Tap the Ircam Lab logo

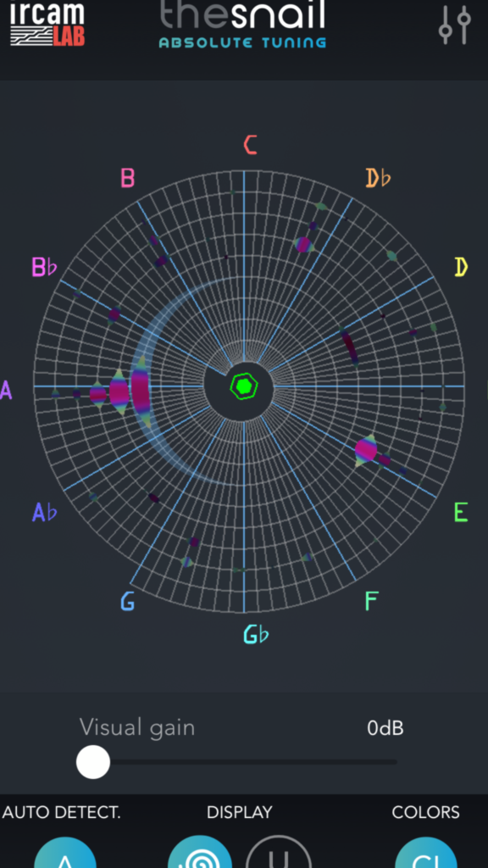click(x=47, y=23)
